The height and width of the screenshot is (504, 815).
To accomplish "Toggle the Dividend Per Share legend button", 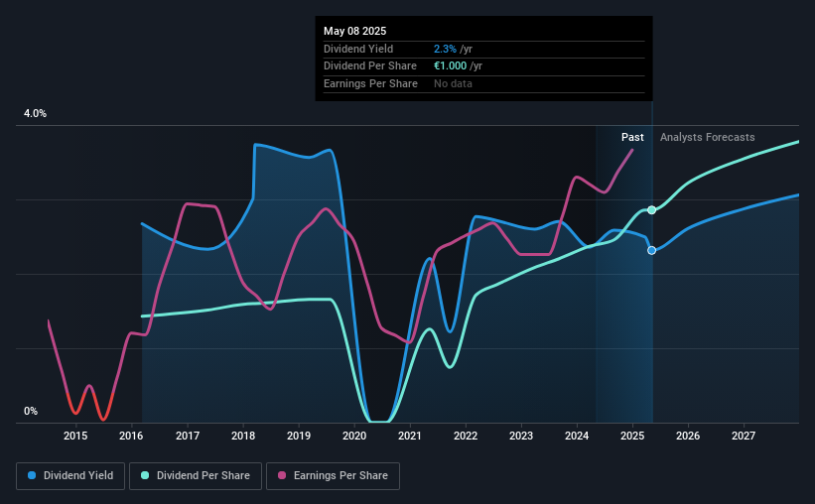I will pyautogui.click(x=196, y=476).
